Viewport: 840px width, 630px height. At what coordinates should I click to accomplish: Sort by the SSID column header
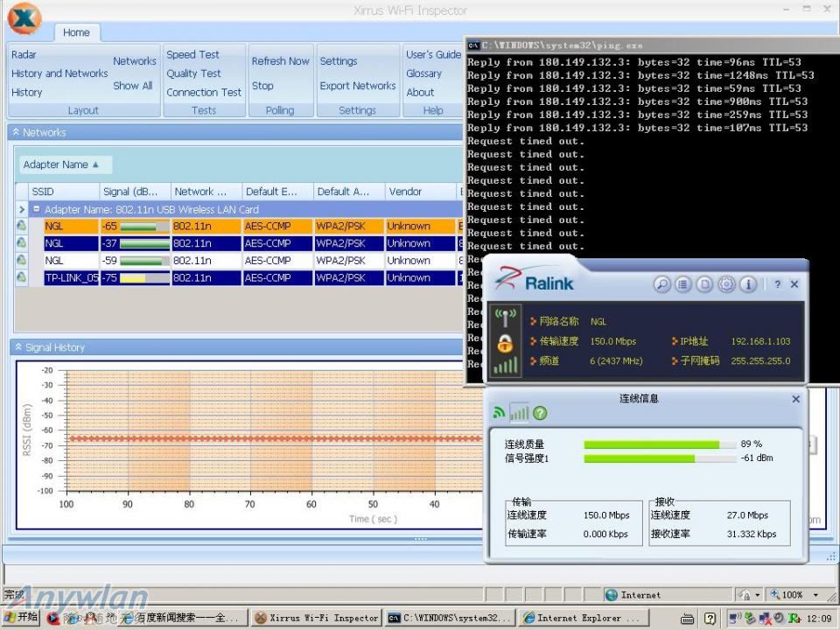pos(64,192)
